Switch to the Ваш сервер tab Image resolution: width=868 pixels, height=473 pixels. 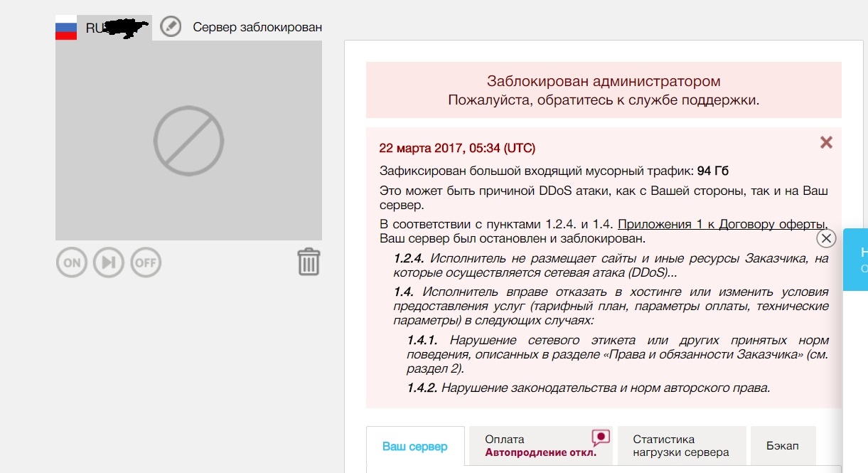415,447
